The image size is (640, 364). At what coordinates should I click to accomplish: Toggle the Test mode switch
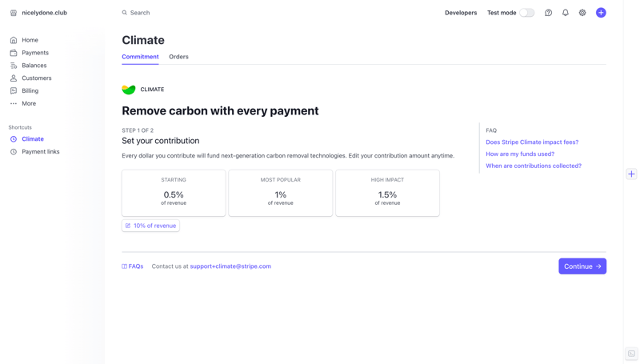(527, 13)
